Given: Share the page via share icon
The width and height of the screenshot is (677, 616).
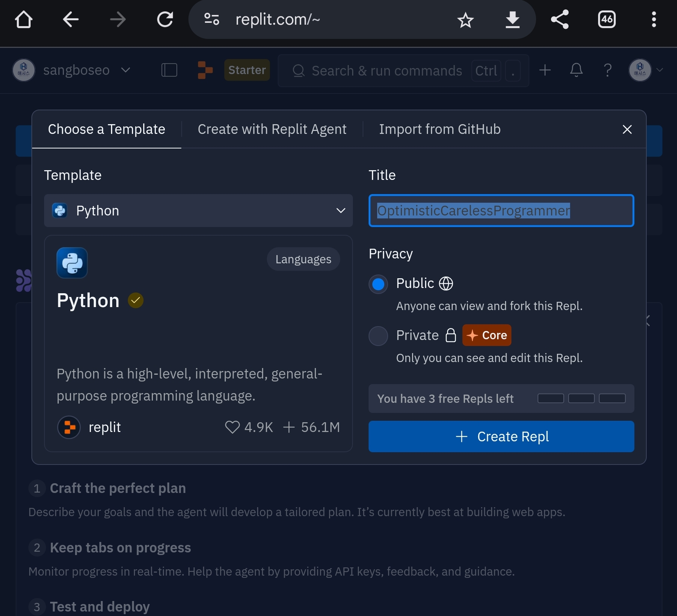Looking at the screenshot, I should pyautogui.click(x=560, y=19).
